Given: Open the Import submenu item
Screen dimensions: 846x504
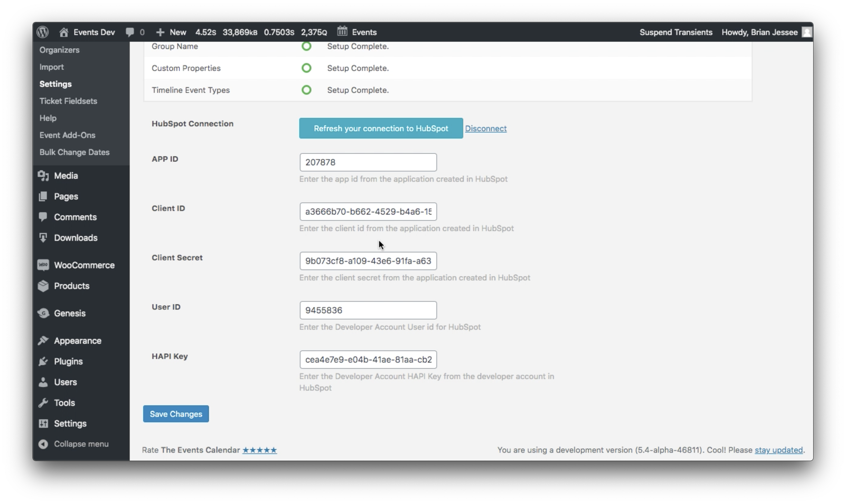Looking at the screenshot, I should pos(52,67).
